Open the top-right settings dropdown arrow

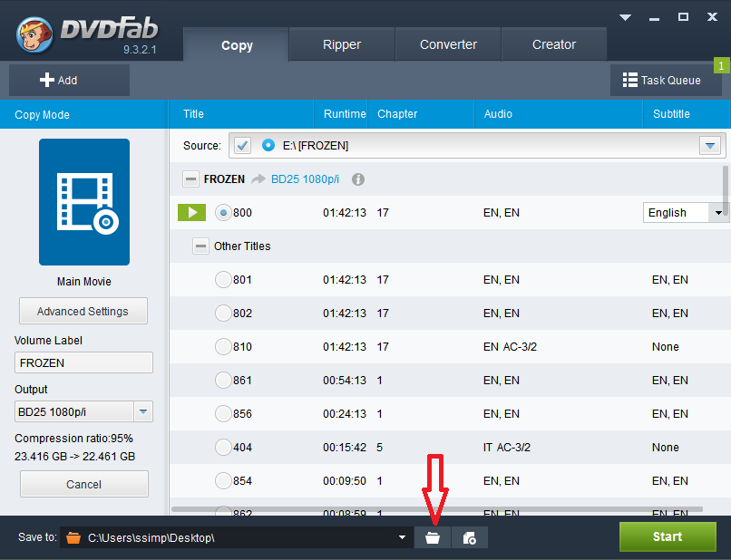pos(625,18)
